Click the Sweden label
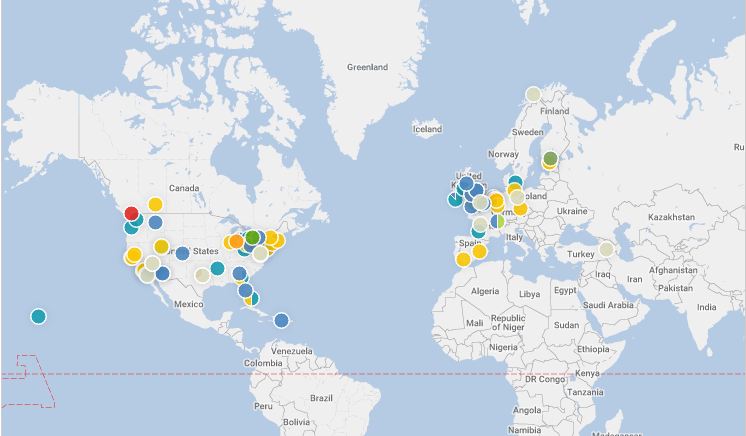The image size is (746, 436). (x=527, y=132)
